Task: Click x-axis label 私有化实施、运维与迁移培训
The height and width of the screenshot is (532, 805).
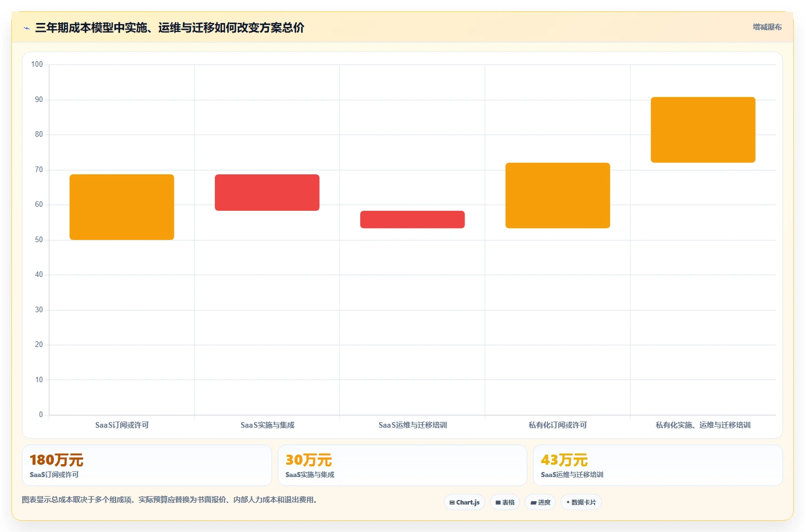Action: click(x=703, y=425)
